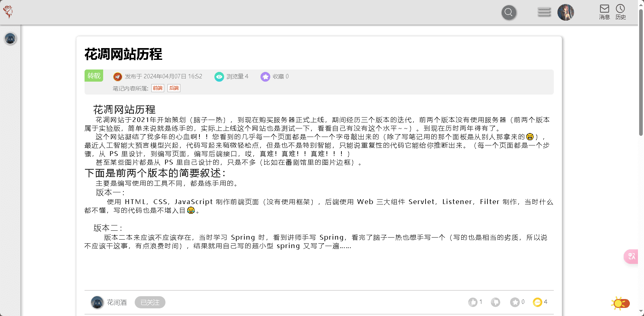The height and width of the screenshot is (316, 644).
Task: Click the small avatar in left sidebar
Action: [10, 39]
